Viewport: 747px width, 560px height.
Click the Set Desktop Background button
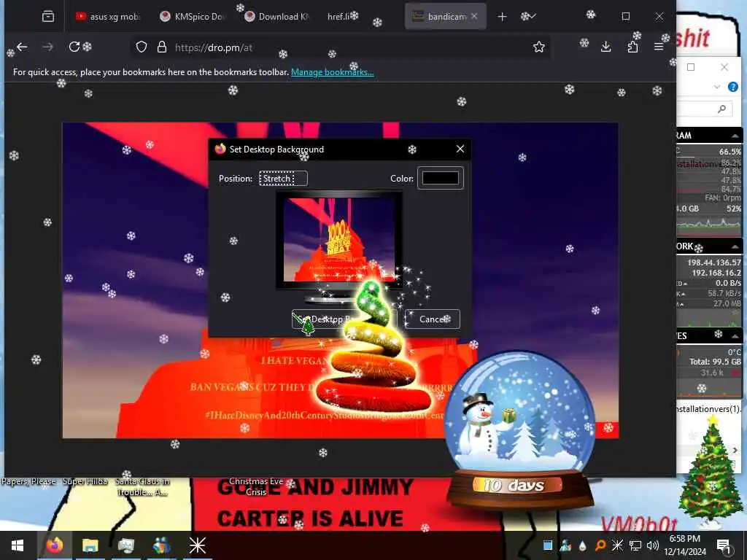[344, 319]
